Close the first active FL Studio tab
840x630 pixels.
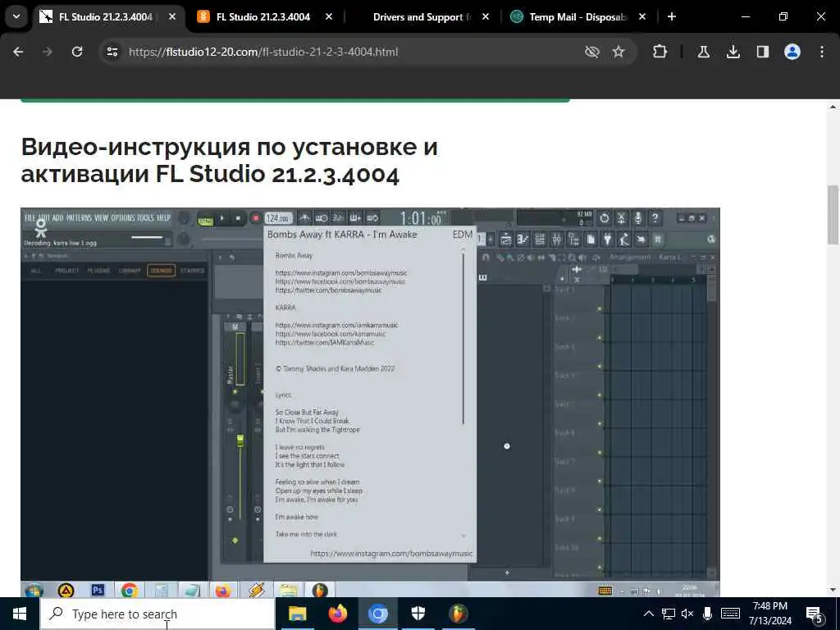tap(172, 17)
